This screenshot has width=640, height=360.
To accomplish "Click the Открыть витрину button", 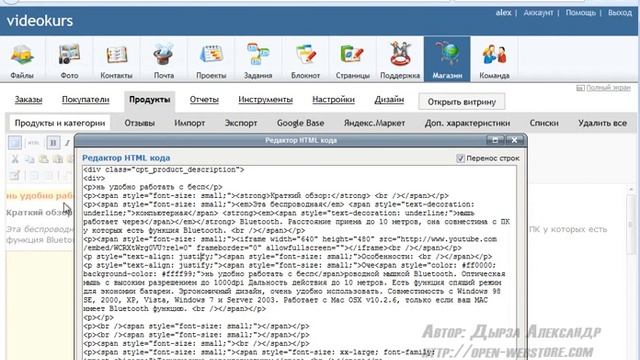I will tap(462, 102).
